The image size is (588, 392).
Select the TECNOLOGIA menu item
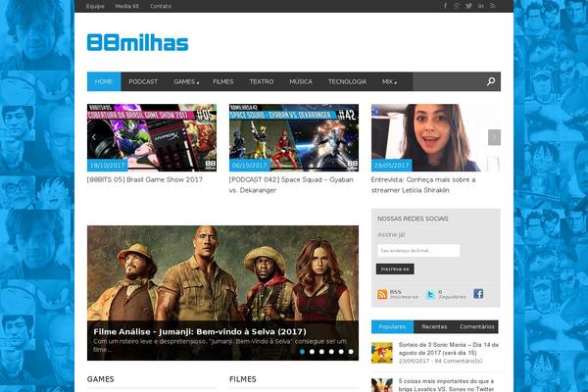pos(347,81)
